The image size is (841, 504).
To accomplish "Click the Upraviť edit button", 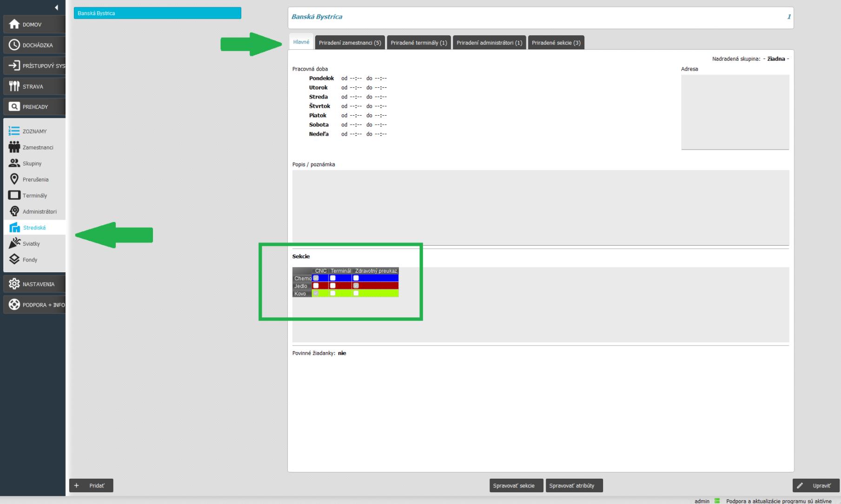I will point(816,486).
